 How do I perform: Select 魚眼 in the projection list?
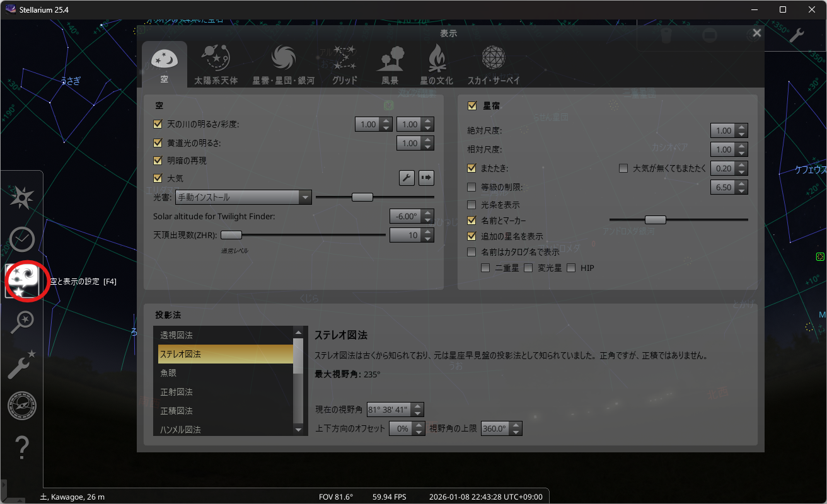225,373
